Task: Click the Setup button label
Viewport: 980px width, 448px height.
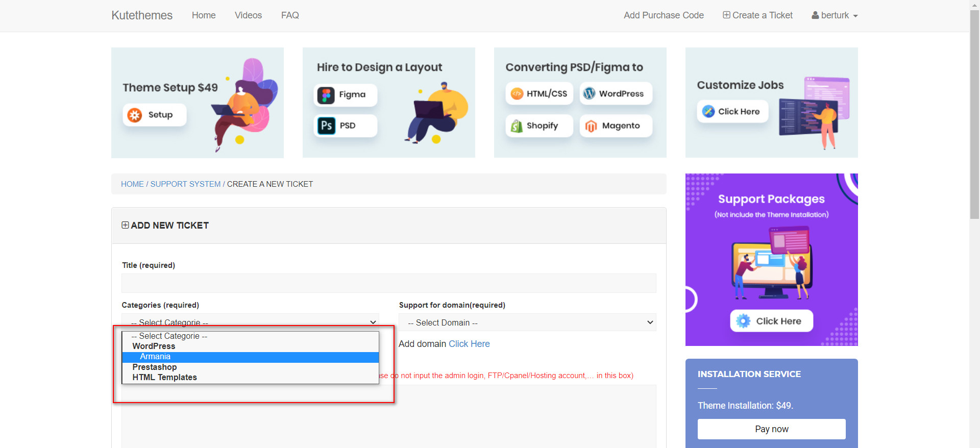Action: tap(160, 115)
